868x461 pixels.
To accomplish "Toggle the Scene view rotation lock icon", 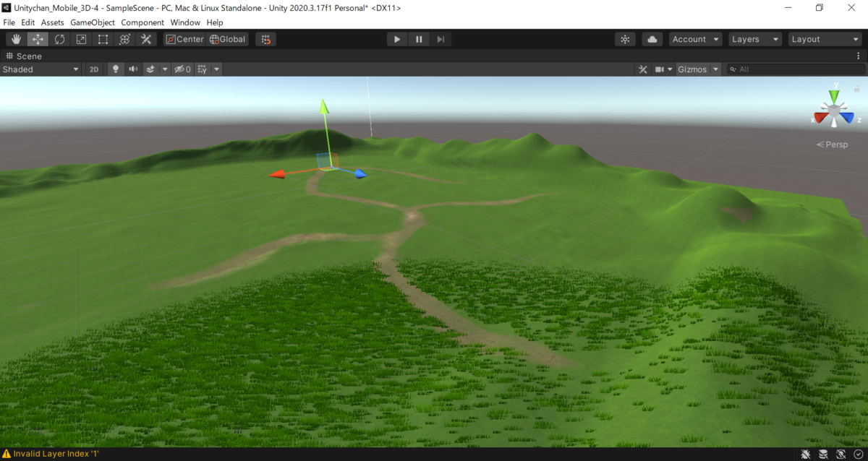I will tap(857, 88).
